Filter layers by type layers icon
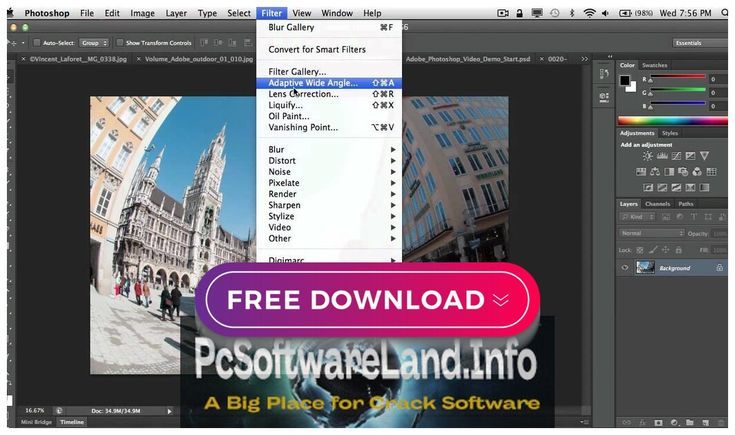Screen dimensions: 735x435 tap(694, 217)
